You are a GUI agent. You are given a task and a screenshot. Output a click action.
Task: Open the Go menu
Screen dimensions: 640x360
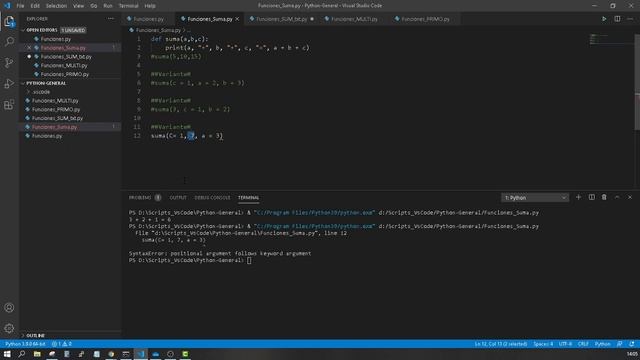[94, 6]
